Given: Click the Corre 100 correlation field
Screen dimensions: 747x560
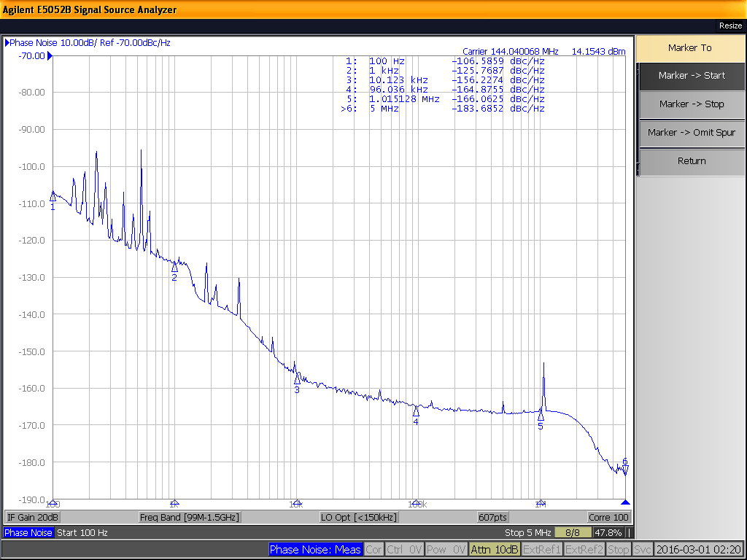Looking at the screenshot, I should pos(608,518).
